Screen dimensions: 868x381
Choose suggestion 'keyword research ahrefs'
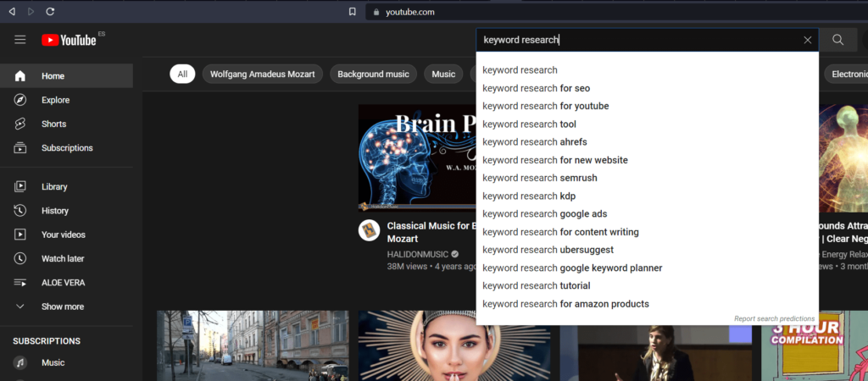[x=647, y=142]
